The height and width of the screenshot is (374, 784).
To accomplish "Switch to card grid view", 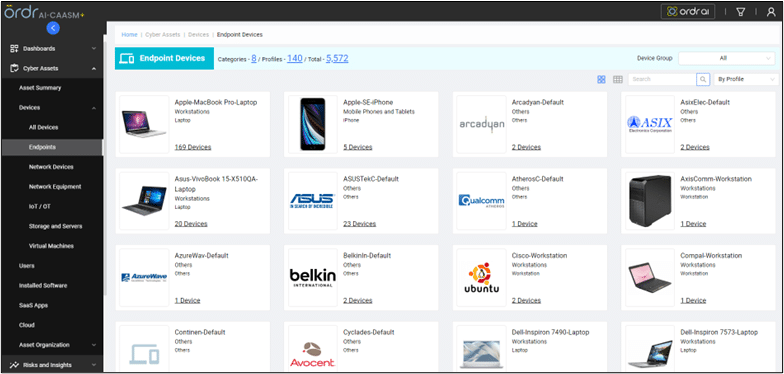I will 602,79.
